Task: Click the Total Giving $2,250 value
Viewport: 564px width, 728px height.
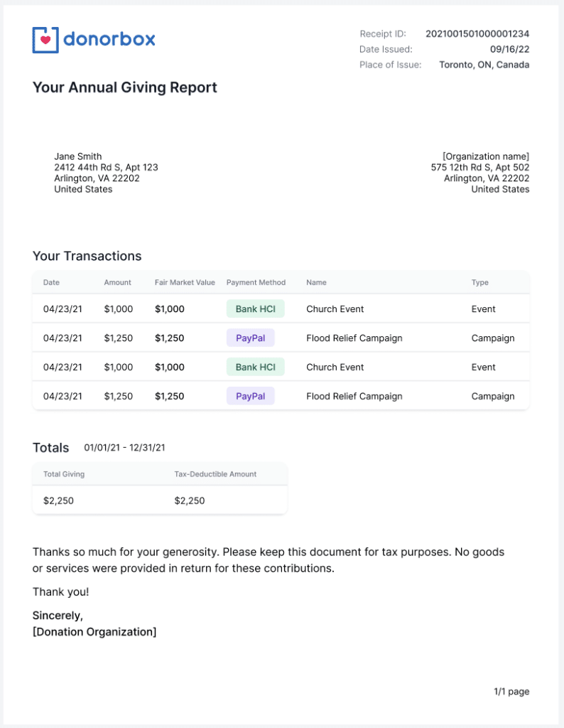Action: tap(58, 500)
